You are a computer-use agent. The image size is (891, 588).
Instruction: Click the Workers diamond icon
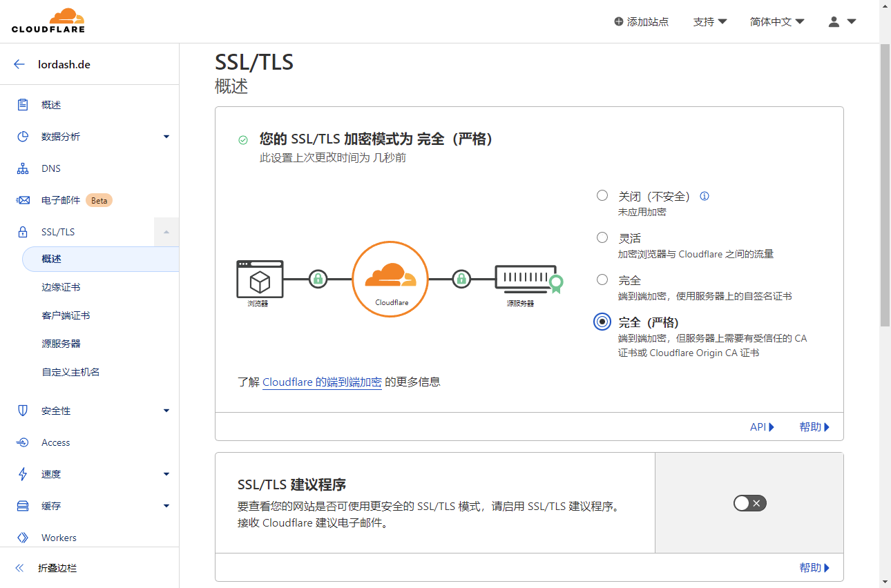23,538
